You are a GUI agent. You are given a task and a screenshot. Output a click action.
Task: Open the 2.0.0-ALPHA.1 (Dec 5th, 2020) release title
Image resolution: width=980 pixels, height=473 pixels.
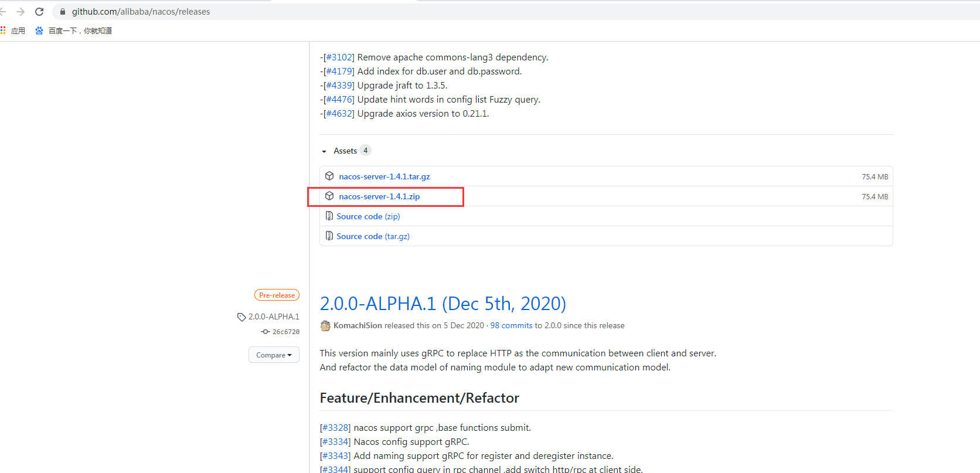[443, 304]
